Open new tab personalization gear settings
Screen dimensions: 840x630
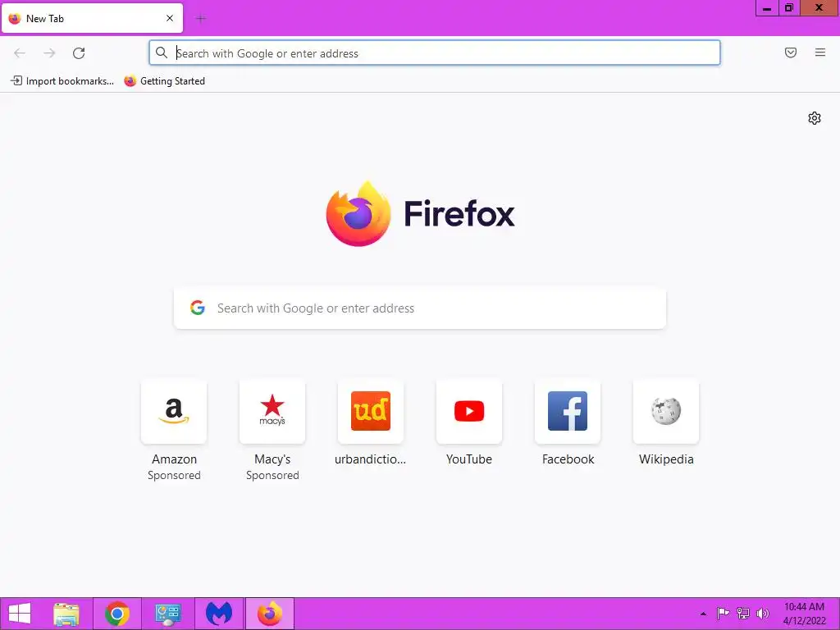(x=815, y=118)
